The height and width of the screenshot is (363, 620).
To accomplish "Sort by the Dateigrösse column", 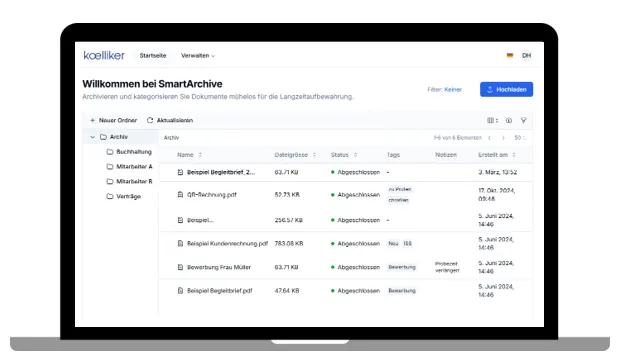I will (295, 155).
